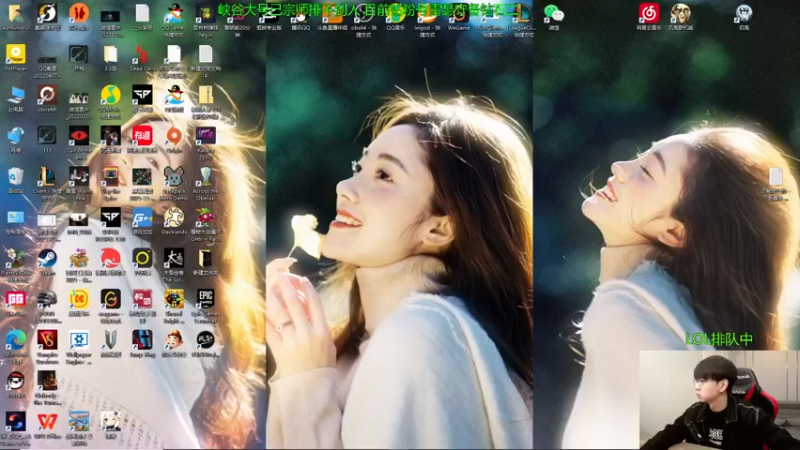
Task: Open the Control Panel icon
Action: 15,218
